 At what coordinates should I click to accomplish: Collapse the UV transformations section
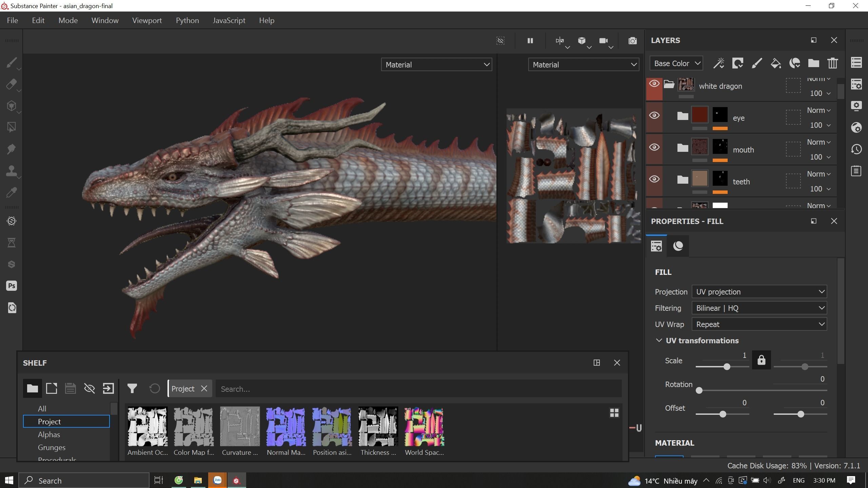click(659, 341)
